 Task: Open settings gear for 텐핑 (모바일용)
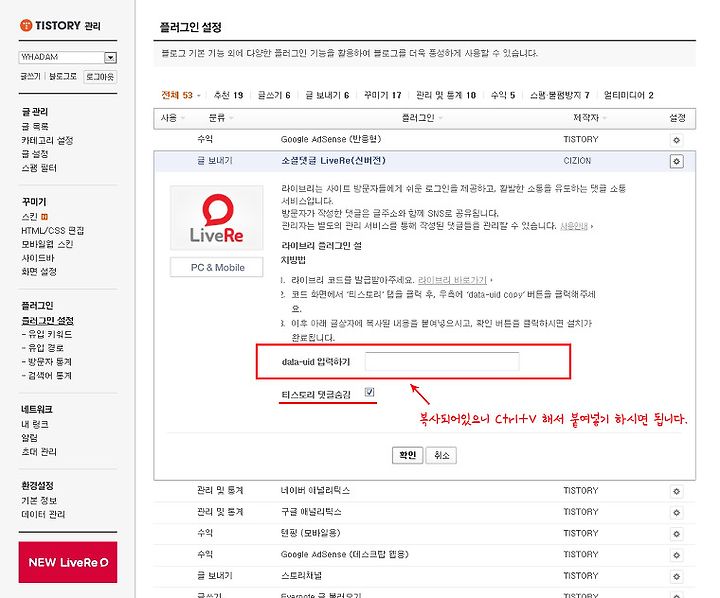[676, 534]
